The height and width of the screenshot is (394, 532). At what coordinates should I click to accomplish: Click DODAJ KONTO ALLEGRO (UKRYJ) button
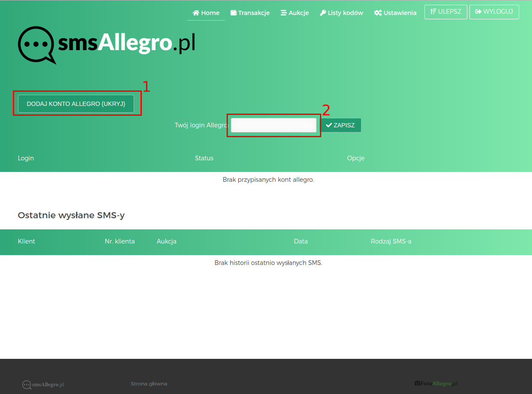(76, 104)
